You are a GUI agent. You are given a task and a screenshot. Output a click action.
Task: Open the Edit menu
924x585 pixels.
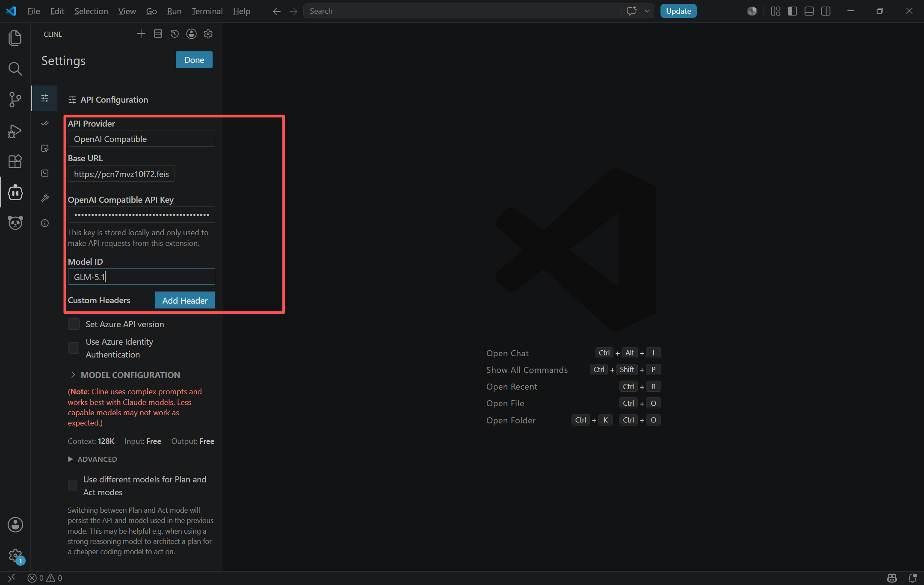point(57,11)
